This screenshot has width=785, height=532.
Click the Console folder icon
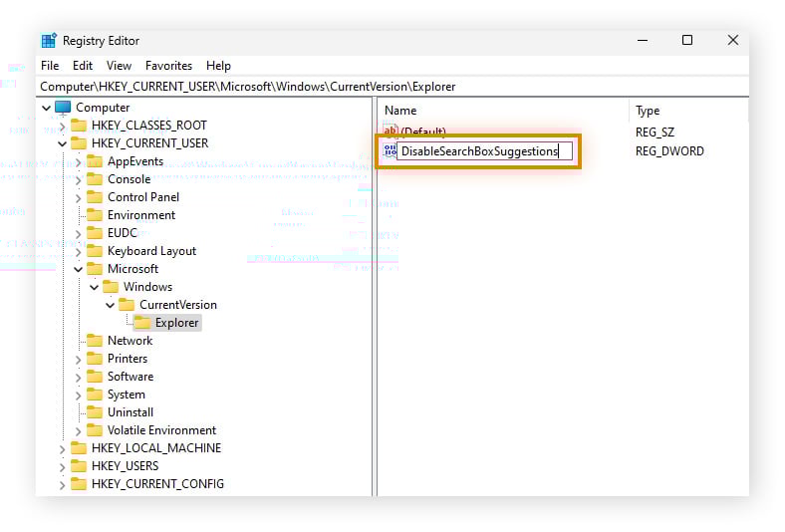coord(95,178)
